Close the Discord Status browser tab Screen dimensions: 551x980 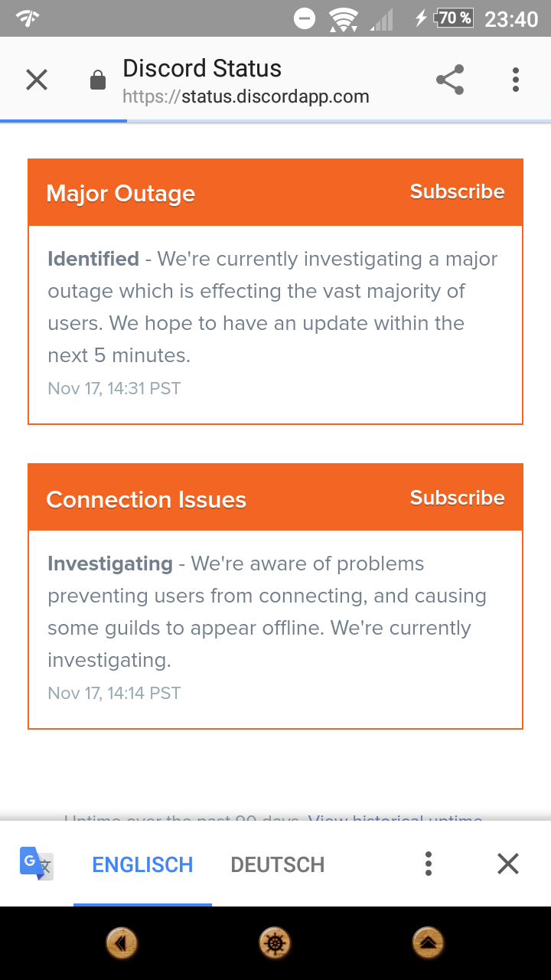click(x=37, y=80)
